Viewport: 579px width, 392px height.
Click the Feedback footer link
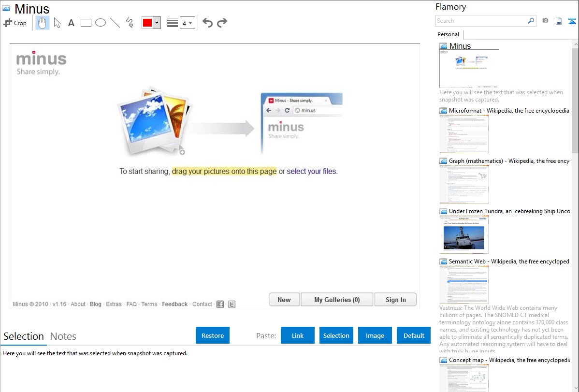point(174,304)
